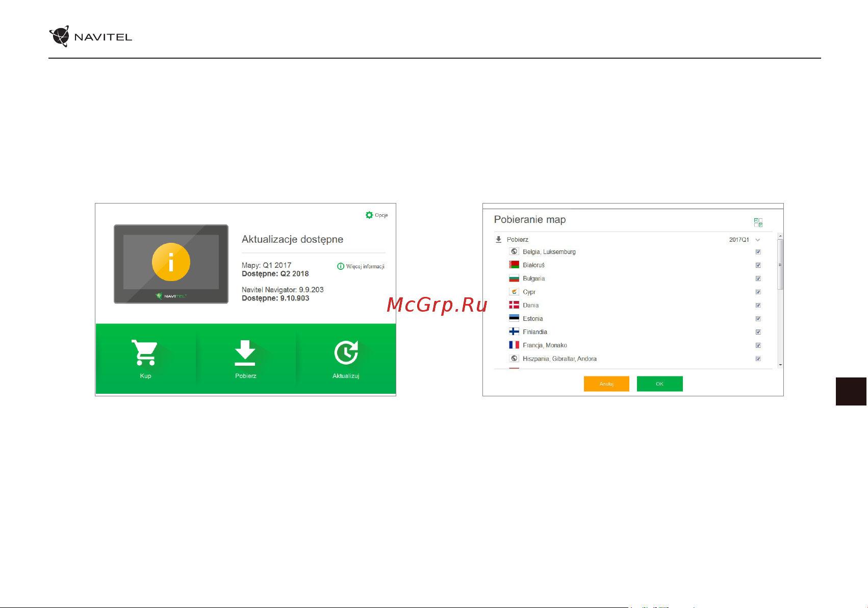Click the yellow info icon on device image
This screenshot has width=868, height=608.
(x=171, y=262)
